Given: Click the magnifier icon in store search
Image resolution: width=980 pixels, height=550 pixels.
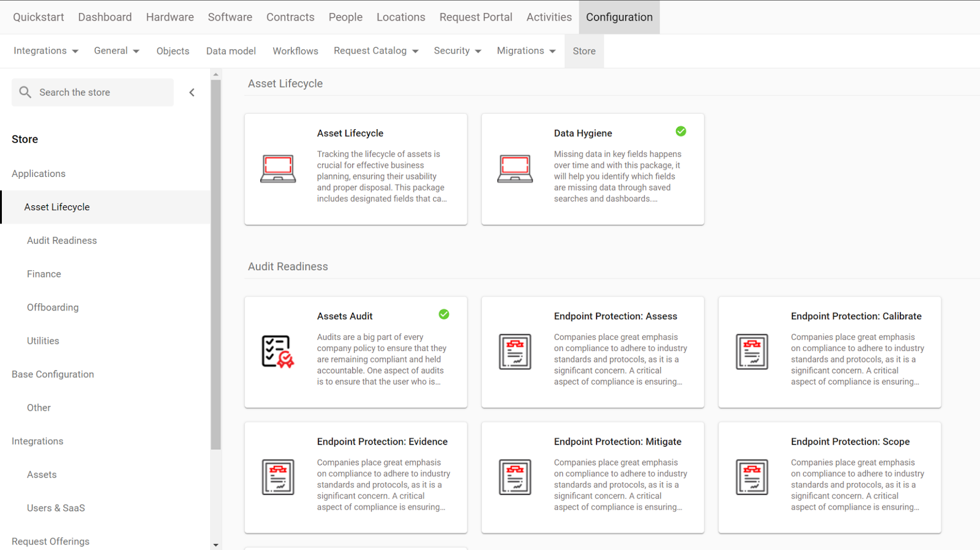Looking at the screenshot, I should [x=25, y=92].
